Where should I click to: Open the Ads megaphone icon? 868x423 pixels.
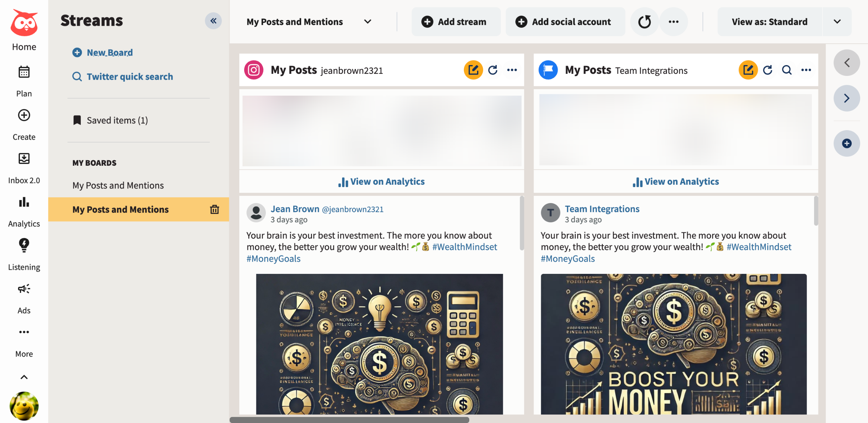pos(24,289)
